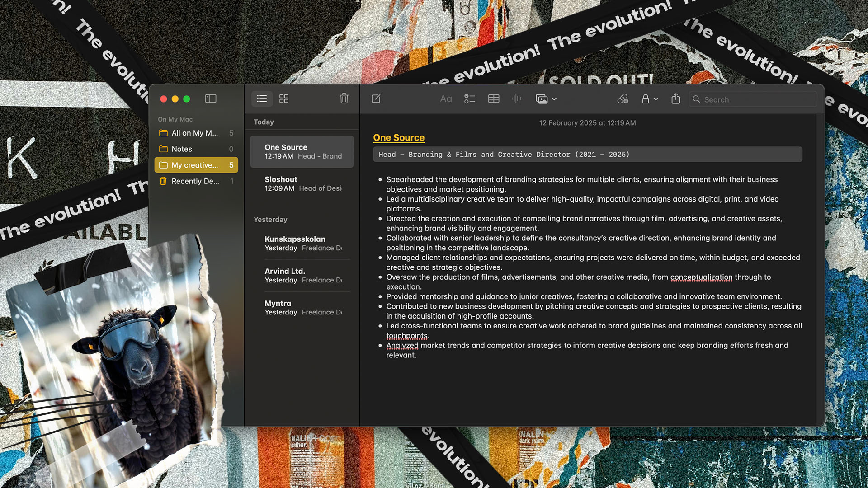Switch to list view of notes
Viewport: 868px width, 488px height.
[262, 99]
